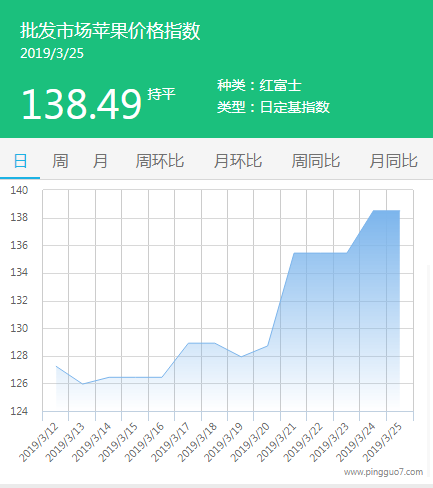Click the y-axis label 134
This screenshot has width=433, height=488.
(19, 272)
